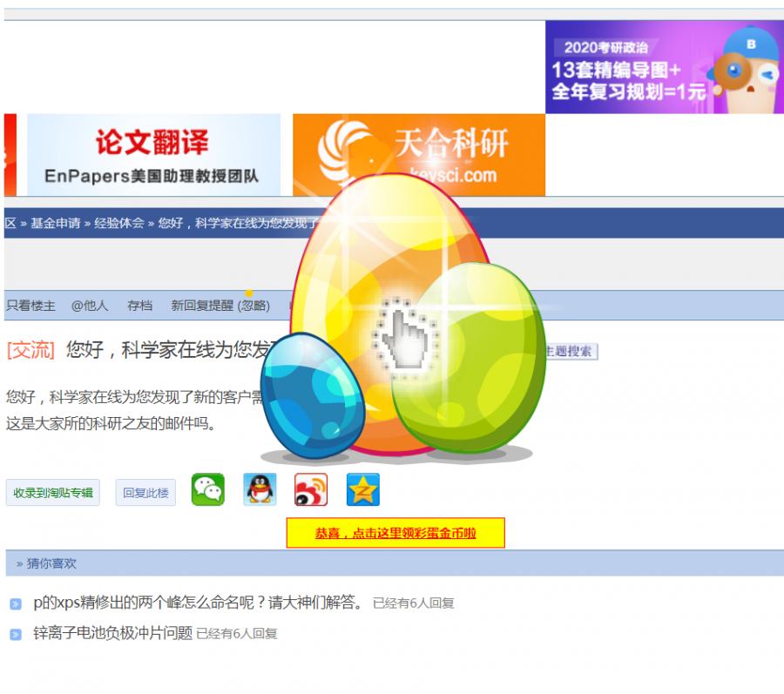Click the [交流] category tag

pyautogui.click(x=30, y=350)
